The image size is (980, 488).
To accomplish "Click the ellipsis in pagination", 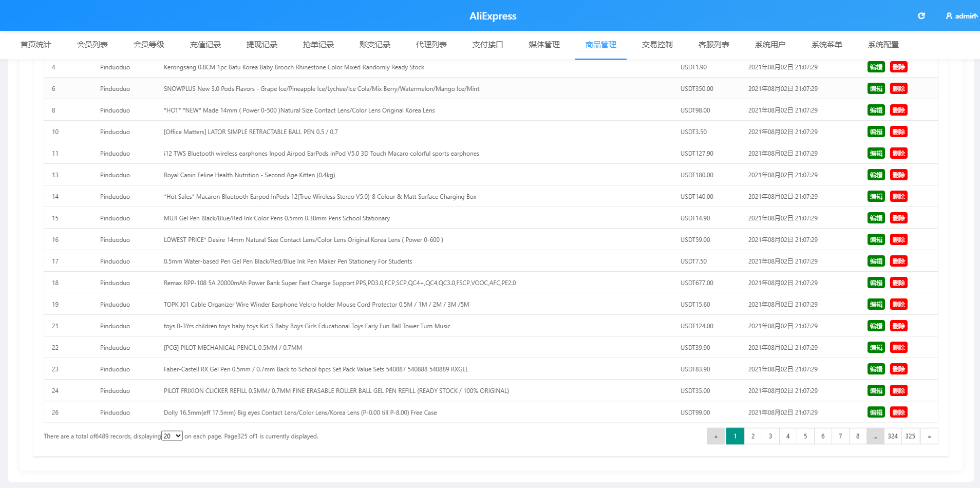I will click(x=875, y=436).
